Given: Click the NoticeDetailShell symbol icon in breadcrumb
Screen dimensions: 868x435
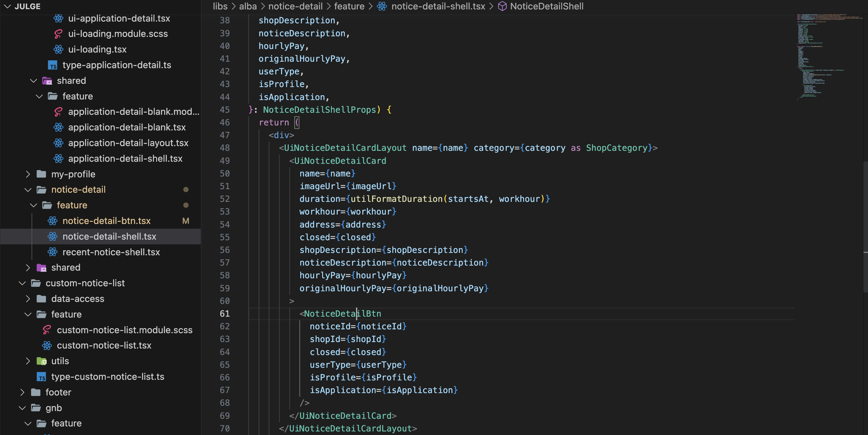Looking at the screenshot, I should [502, 6].
